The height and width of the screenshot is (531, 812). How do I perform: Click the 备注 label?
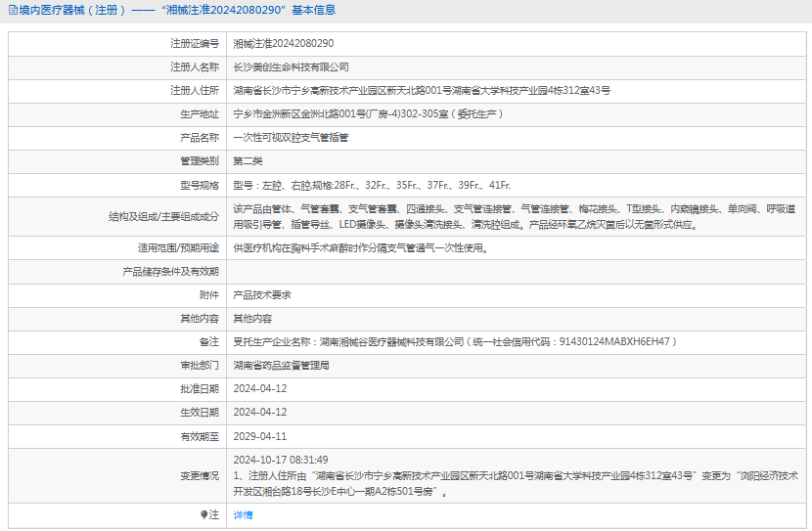click(x=209, y=342)
